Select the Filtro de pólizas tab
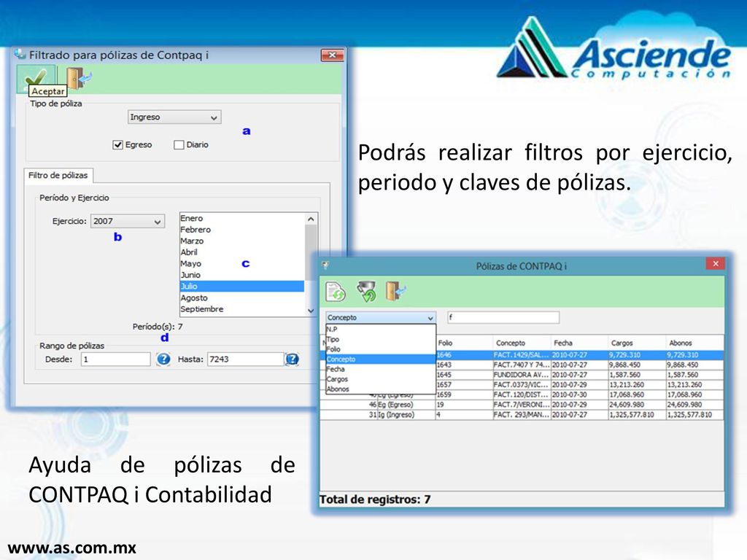 click(58, 175)
